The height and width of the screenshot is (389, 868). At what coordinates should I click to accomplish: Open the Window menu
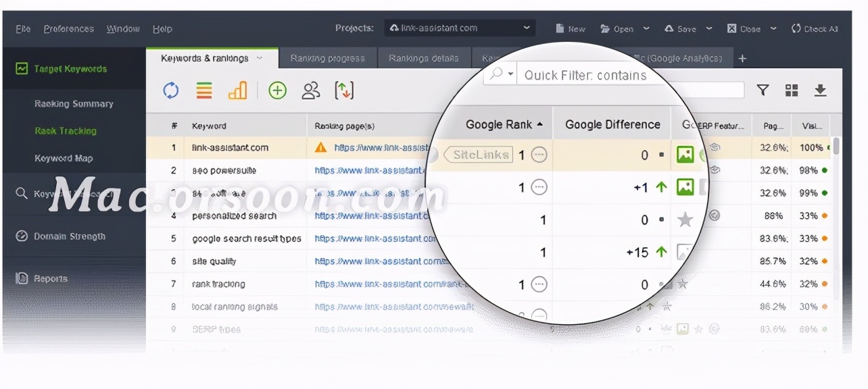(x=123, y=29)
